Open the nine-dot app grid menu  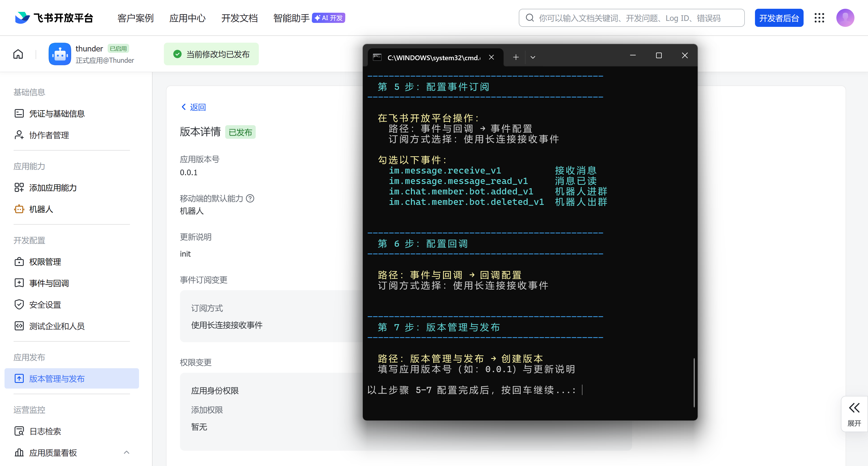click(x=819, y=18)
